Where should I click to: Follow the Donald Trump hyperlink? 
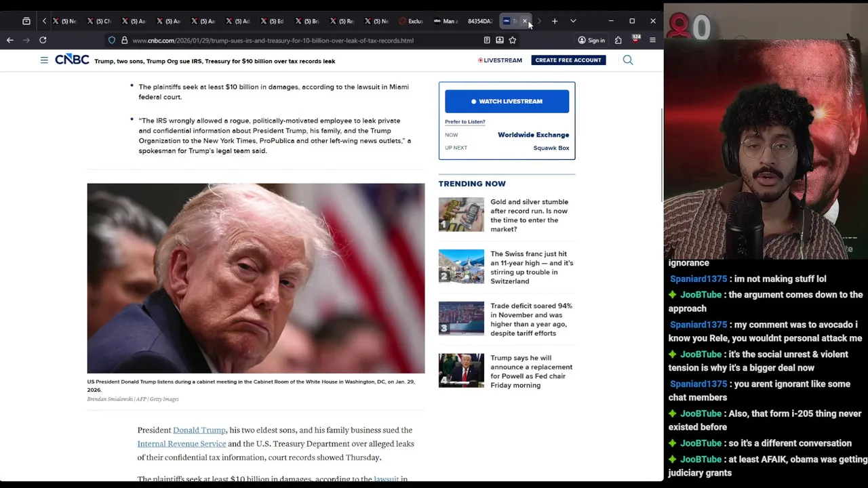(199, 430)
